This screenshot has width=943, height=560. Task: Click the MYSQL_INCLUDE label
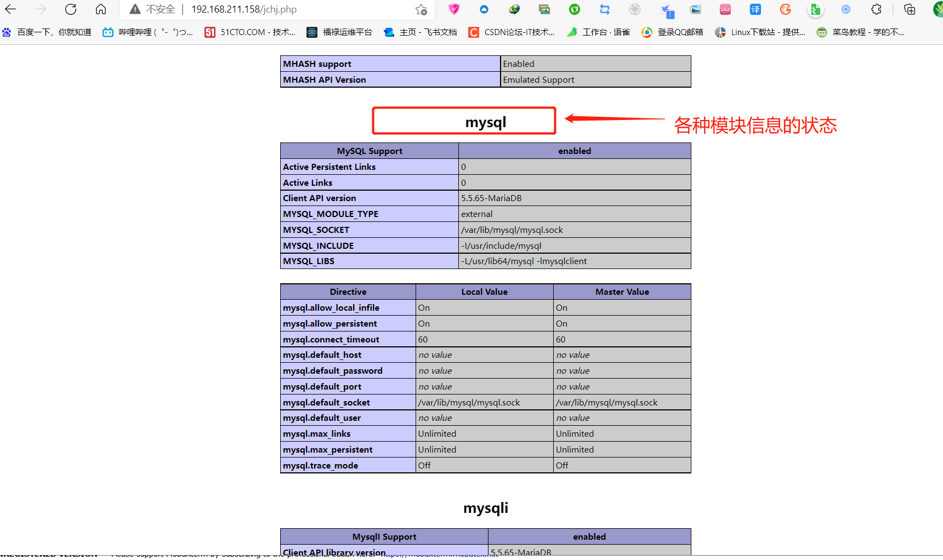click(x=319, y=246)
